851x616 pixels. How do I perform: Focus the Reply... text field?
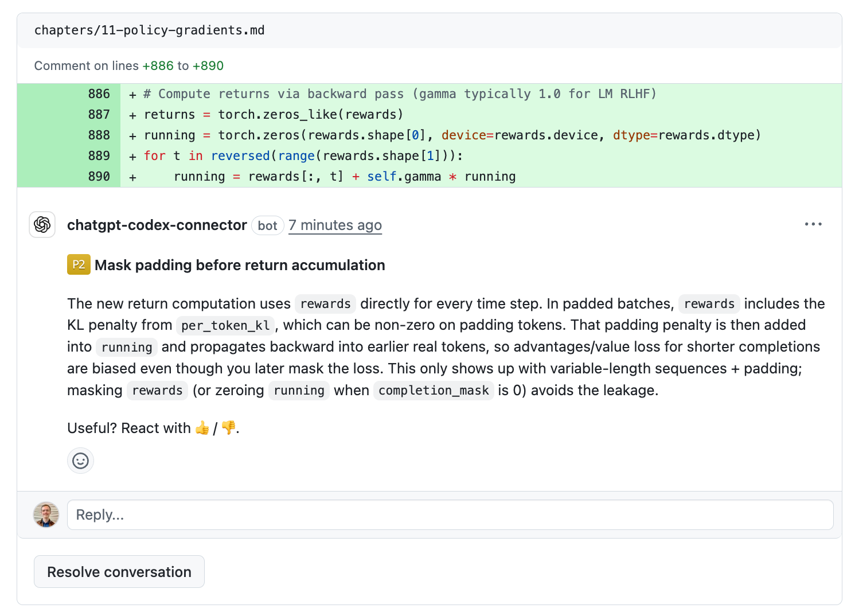tap(450, 515)
